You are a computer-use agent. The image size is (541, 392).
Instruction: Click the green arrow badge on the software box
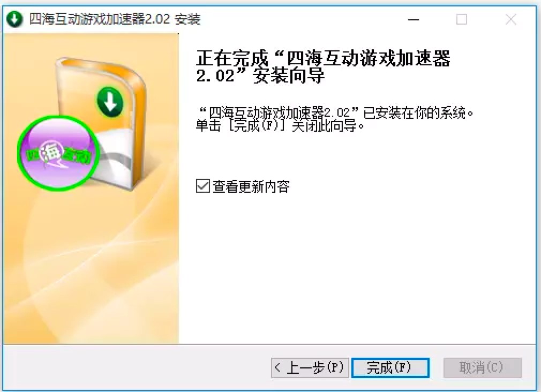(110, 102)
